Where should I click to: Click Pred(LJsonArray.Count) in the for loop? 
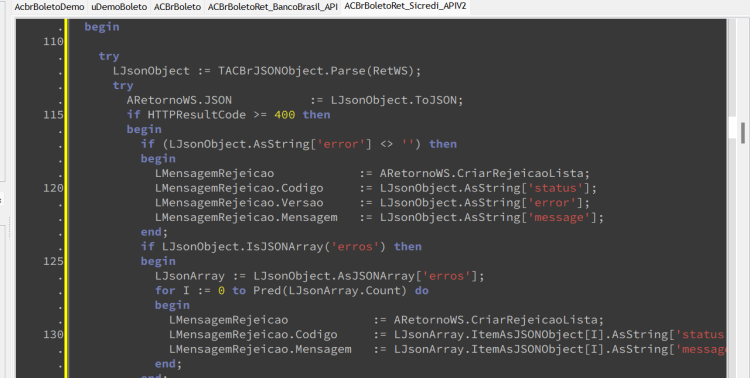pyautogui.click(x=330, y=290)
